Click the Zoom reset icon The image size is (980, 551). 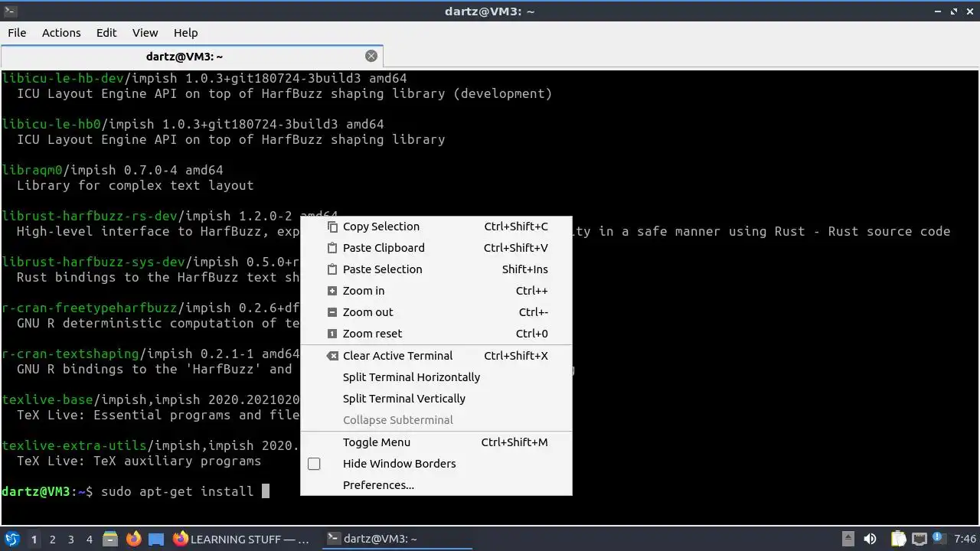point(332,334)
